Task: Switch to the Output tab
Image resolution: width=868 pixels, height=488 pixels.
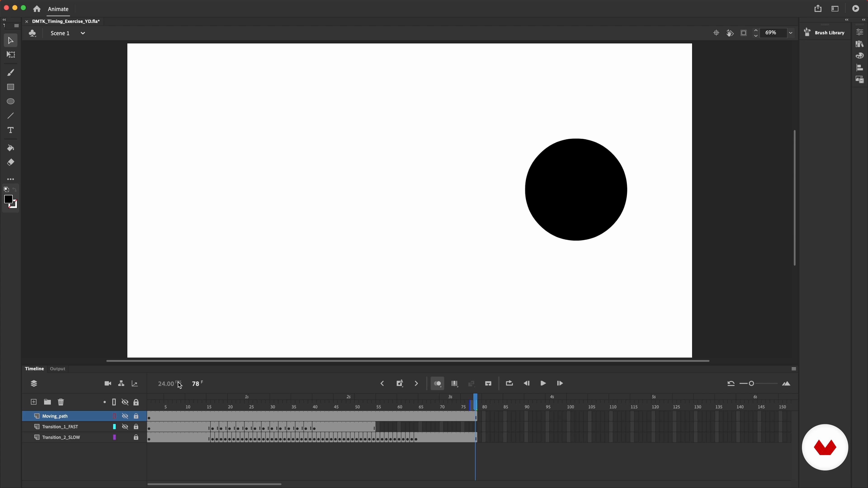Action: pos(58,368)
